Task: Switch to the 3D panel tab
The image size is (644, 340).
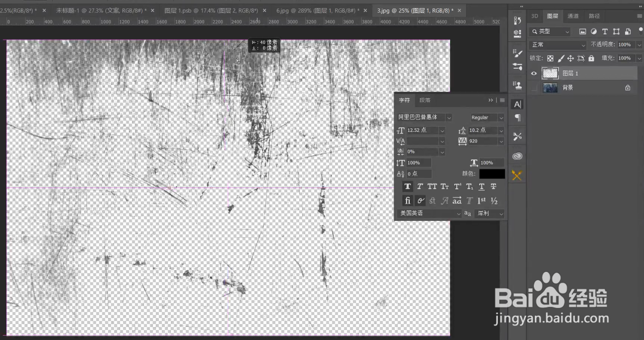Action: (x=534, y=16)
